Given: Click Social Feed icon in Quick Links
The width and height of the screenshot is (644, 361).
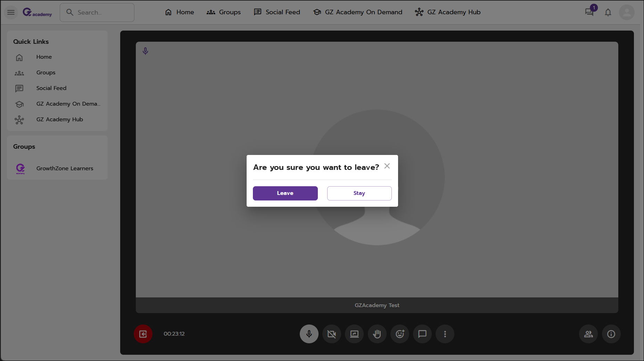Looking at the screenshot, I should click(x=19, y=89).
